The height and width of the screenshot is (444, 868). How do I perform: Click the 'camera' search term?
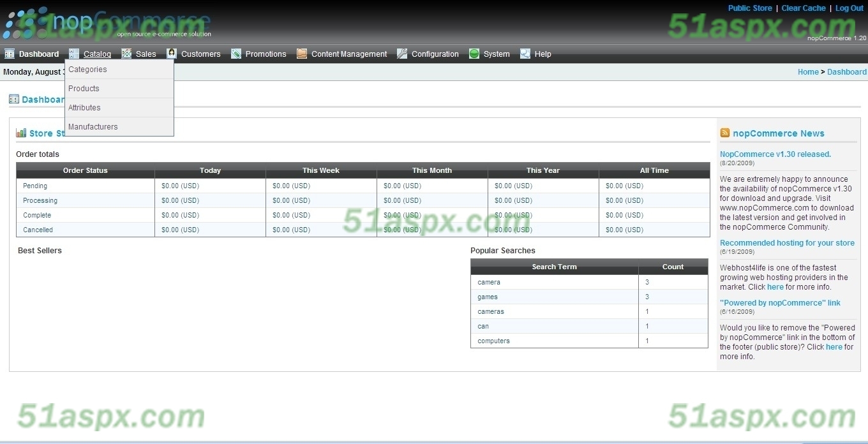click(489, 283)
